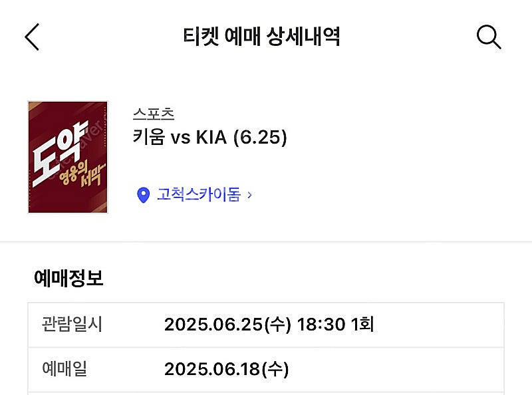Open the 도약 poster thumbnail

(x=67, y=157)
